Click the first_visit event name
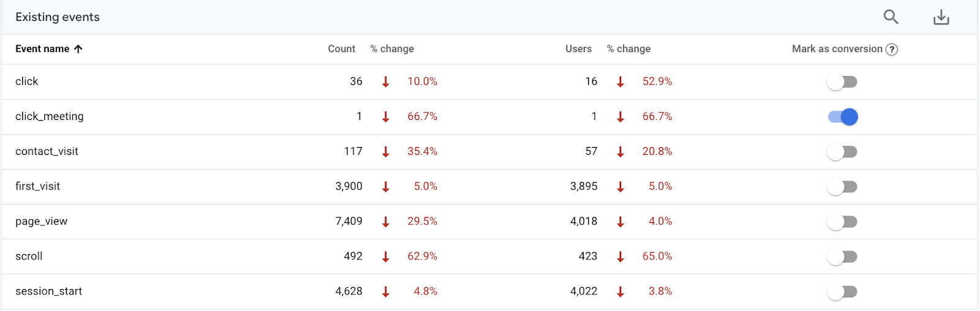This screenshot has height=311, width=980. [37, 186]
